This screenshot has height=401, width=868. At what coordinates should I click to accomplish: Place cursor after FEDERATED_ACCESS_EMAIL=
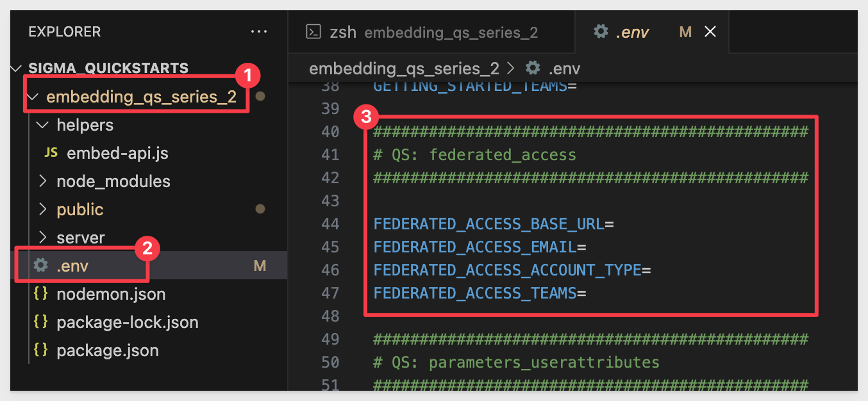pyautogui.click(x=587, y=247)
